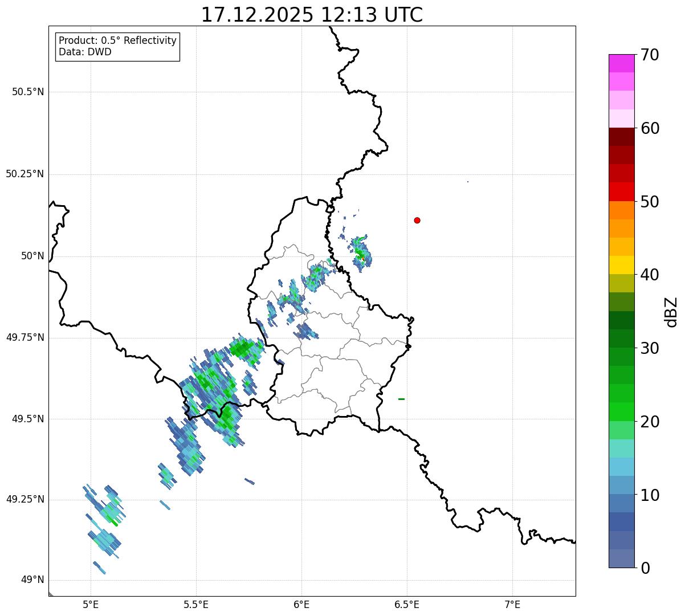Click the red radar site marker dot
The width and height of the screenshot is (685, 616).
click(417, 220)
